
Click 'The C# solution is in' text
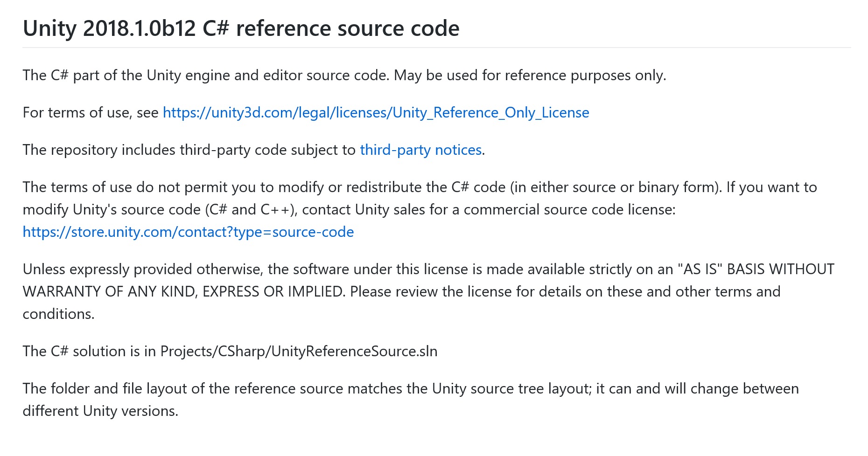point(89,352)
